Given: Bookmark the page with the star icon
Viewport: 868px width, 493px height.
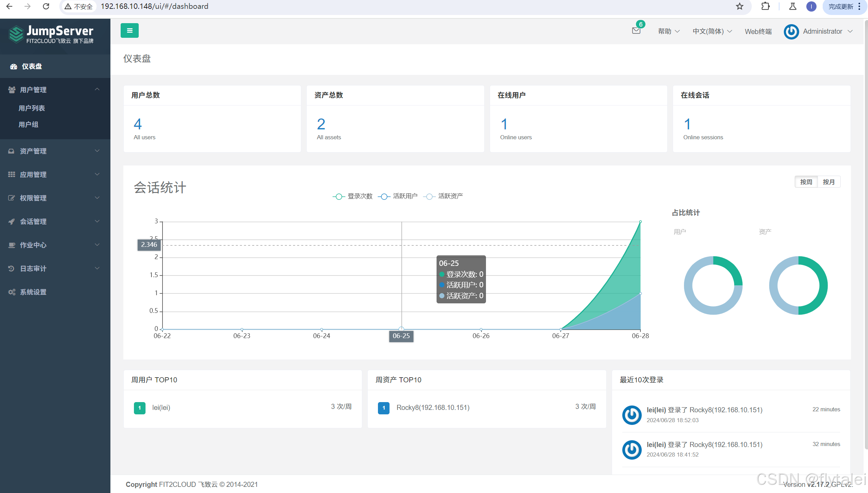Looking at the screenshot, I should tap(739, 6).
